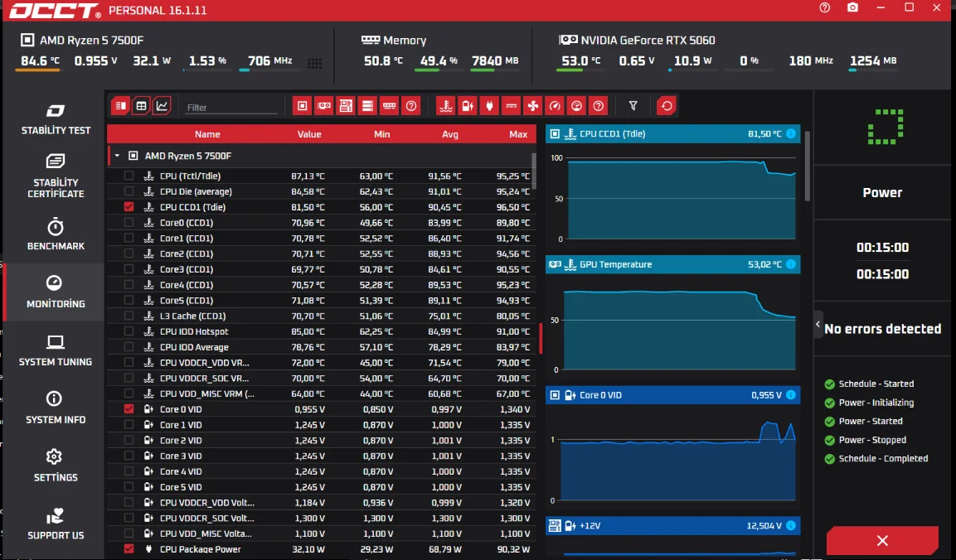Click the NVIDIA GeForce RTX 5060 header label
Screen dimensions: 956x560
(x=648, y=41)
